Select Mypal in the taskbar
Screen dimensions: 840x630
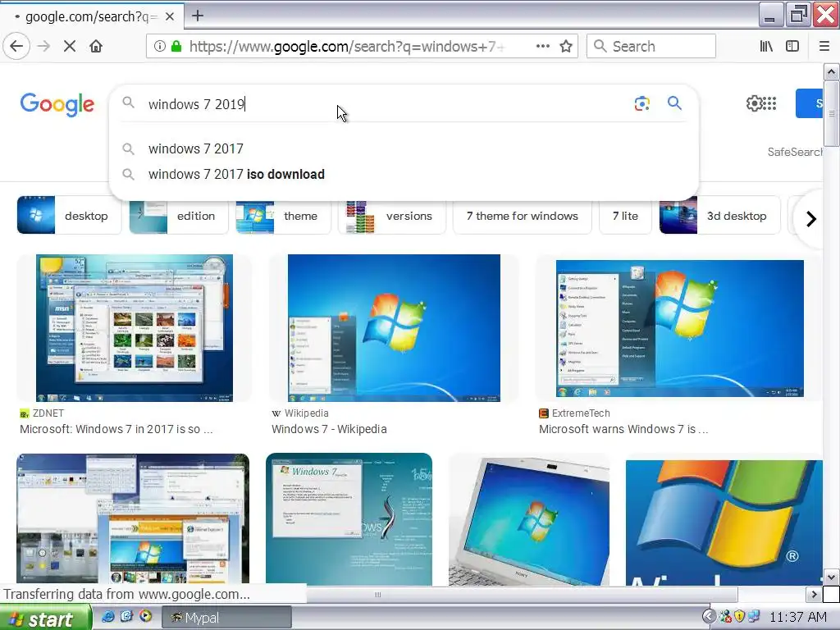click(226, 618)
